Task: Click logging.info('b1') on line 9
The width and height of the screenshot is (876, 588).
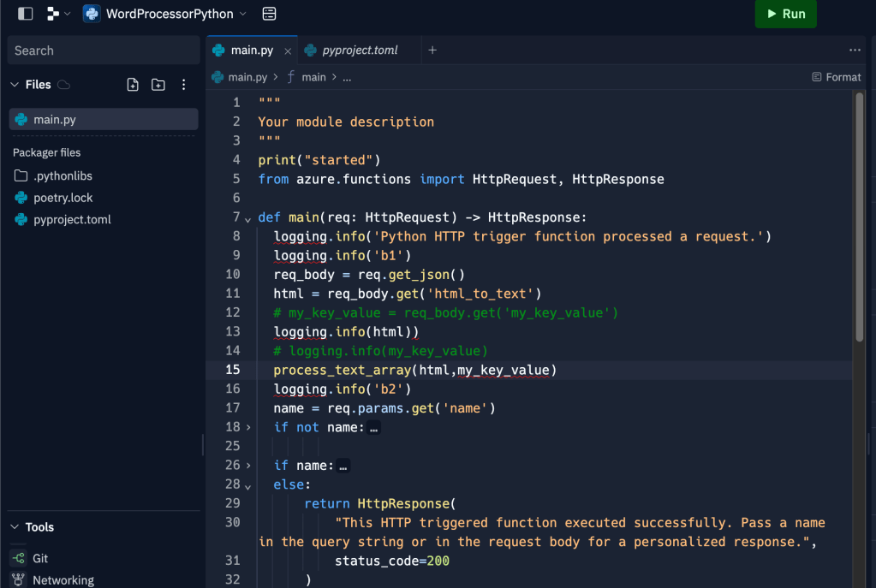Action: [342, 256]
